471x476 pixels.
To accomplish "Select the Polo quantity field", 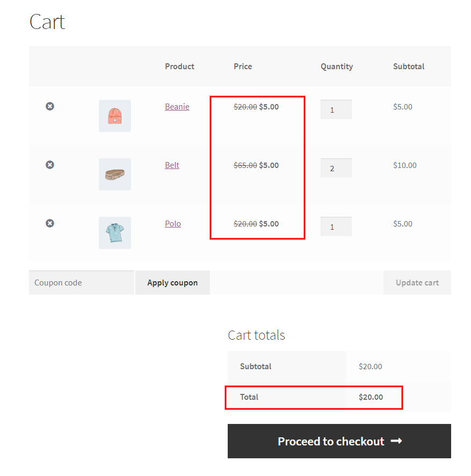I will click(x=336, y=226).
